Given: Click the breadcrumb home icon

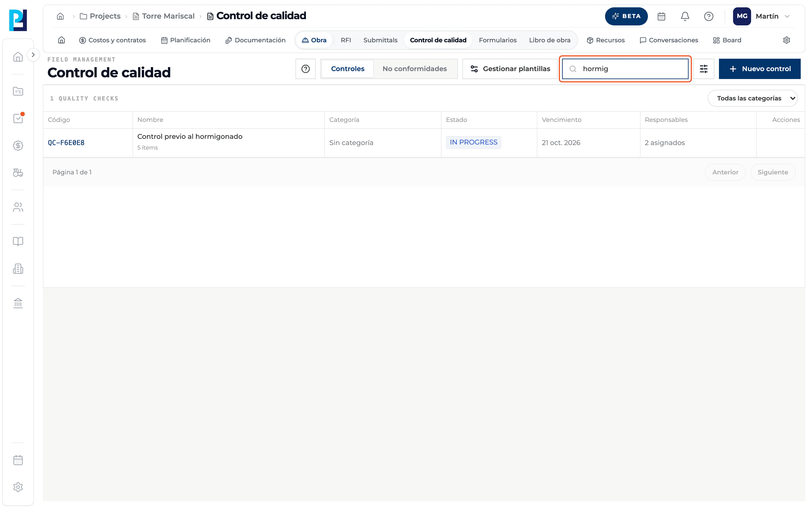Looking at the screenshot, I should [60, 16].
